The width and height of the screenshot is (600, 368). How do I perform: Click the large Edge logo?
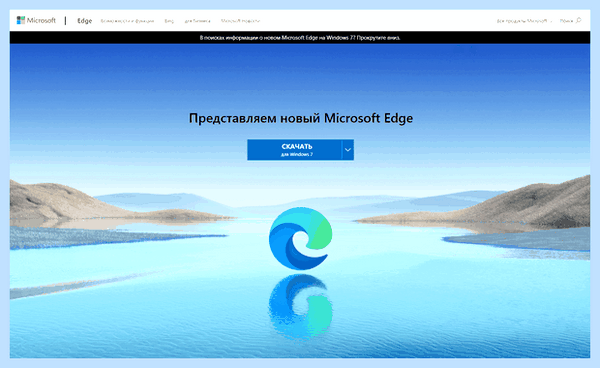point(300,238)
